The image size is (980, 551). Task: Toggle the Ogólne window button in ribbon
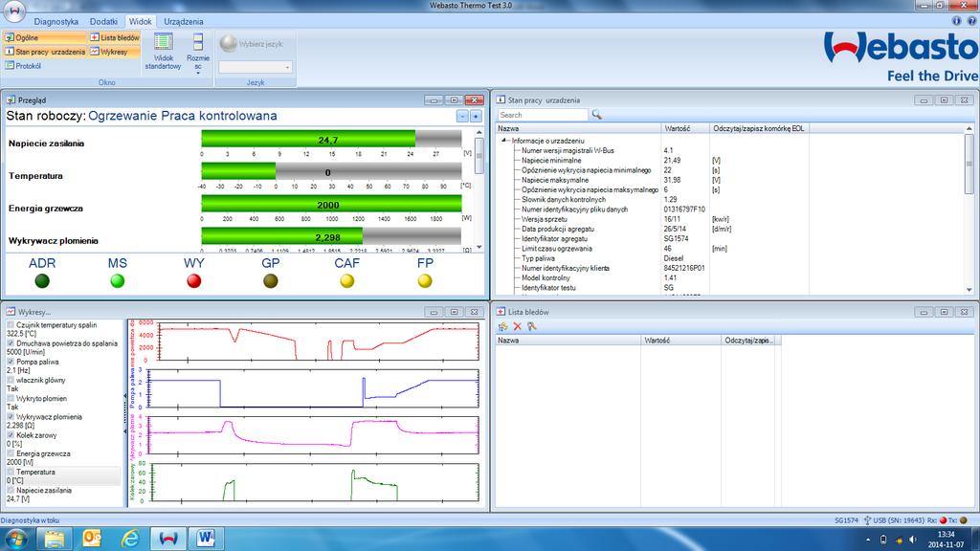coord(45,37)
